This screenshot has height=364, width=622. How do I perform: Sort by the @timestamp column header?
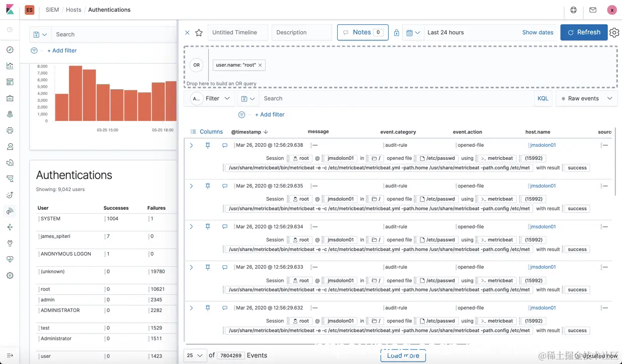250,132
